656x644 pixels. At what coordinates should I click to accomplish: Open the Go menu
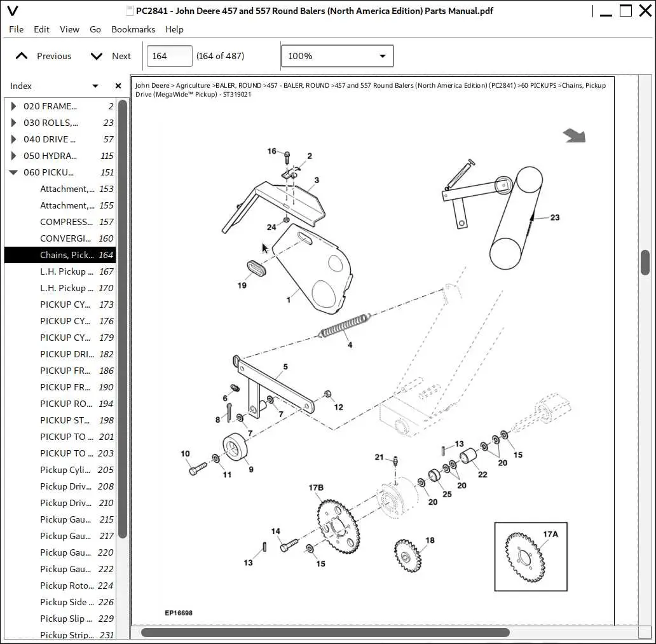tap(95, 29)
